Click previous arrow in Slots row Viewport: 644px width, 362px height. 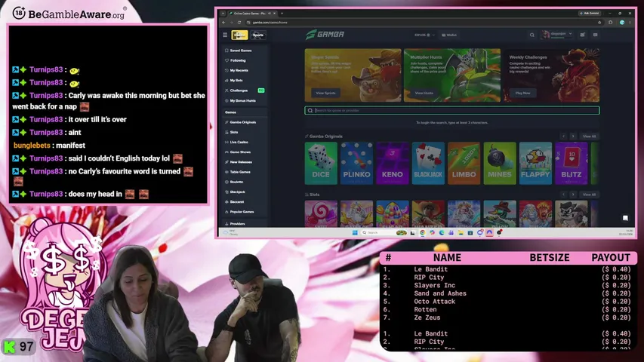click(563, 195)
